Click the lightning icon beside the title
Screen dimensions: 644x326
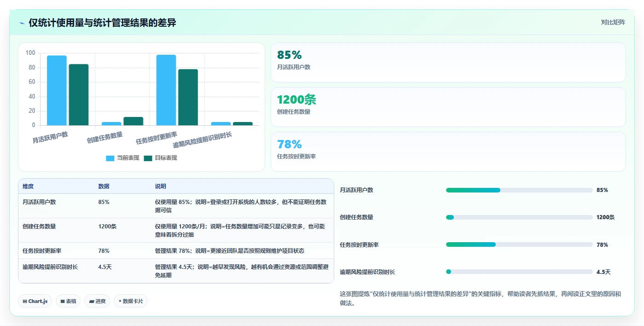pos(22,23)
